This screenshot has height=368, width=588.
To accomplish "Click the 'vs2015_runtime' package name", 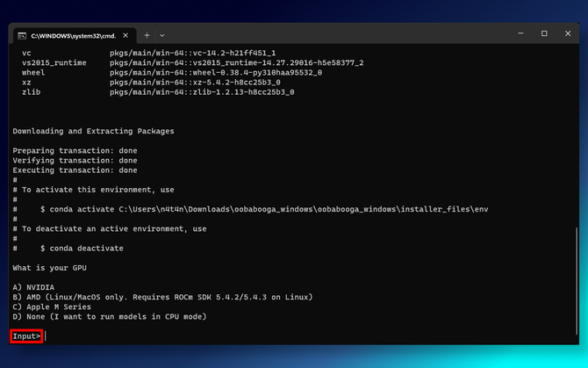I will 54,63.
